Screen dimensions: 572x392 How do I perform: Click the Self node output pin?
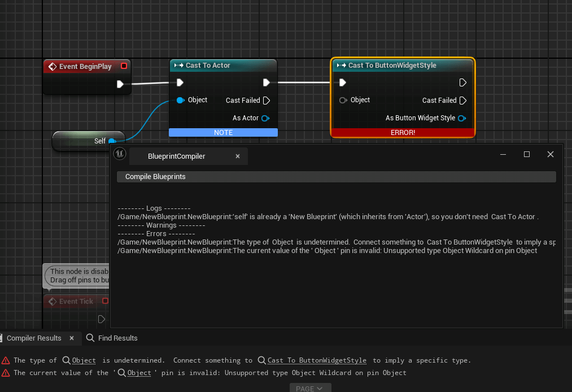[x=112, y=141]
